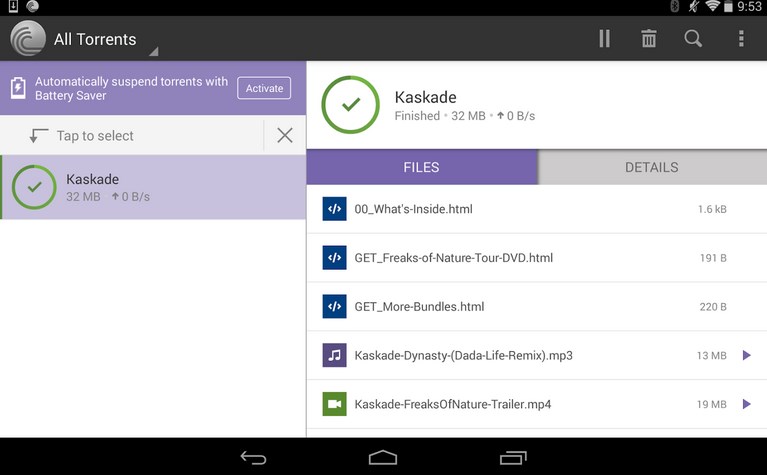Tap Kaskade list item checkmark circle
767x475 pixels.
(34, 187)
